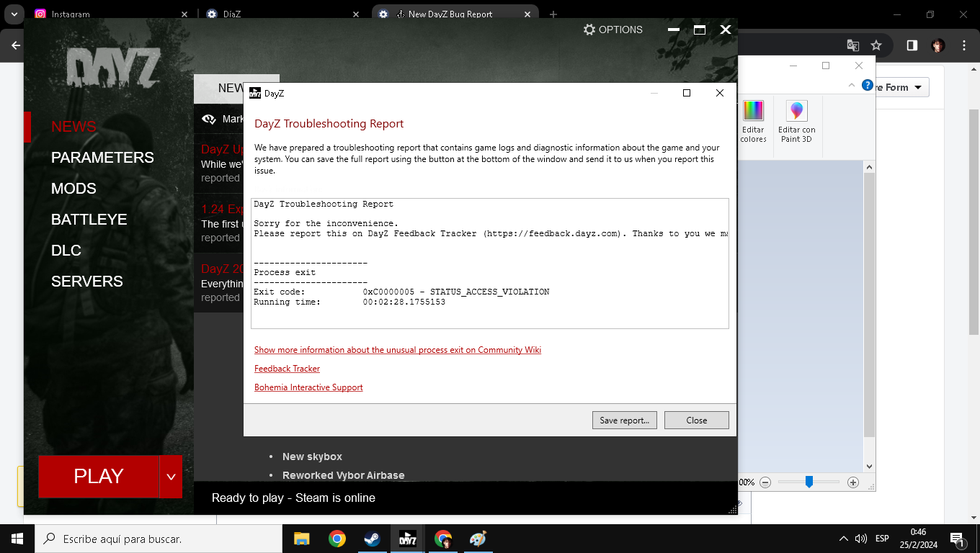Click the red PLAY button
The height and width of the screenshot is (553, 980).
click(99, 477)
